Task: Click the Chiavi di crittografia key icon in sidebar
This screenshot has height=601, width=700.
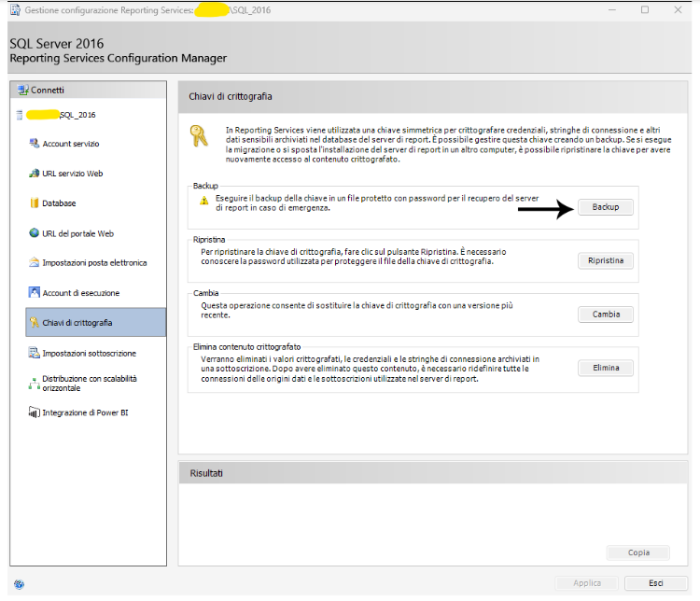Action: [x=34, y=322]
